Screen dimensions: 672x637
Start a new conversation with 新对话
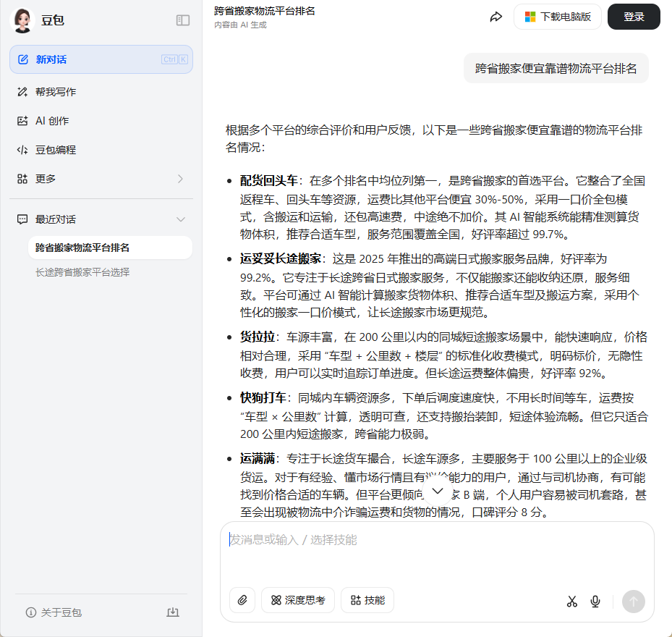pos(101,59)
